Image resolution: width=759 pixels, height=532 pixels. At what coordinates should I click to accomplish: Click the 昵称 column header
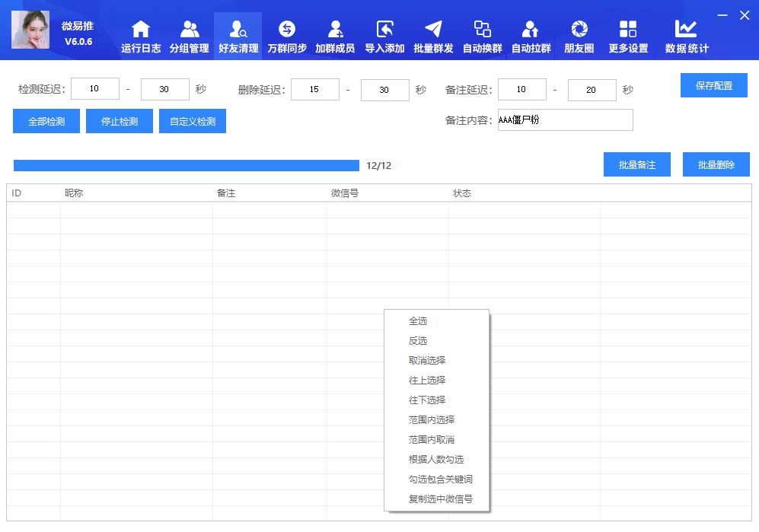coord(74,193)
